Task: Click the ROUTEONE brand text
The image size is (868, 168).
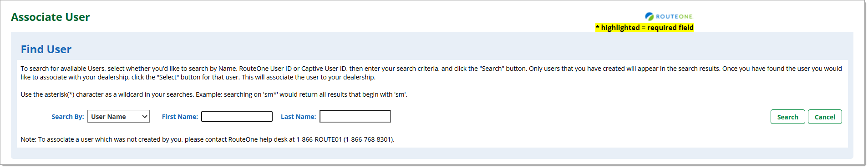Action: tap(674, 16)
